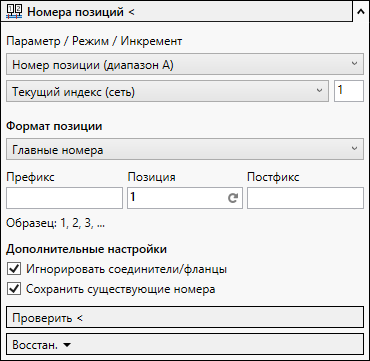
Task: Click into the Постфикс text field
Action: tap(305, 198)
